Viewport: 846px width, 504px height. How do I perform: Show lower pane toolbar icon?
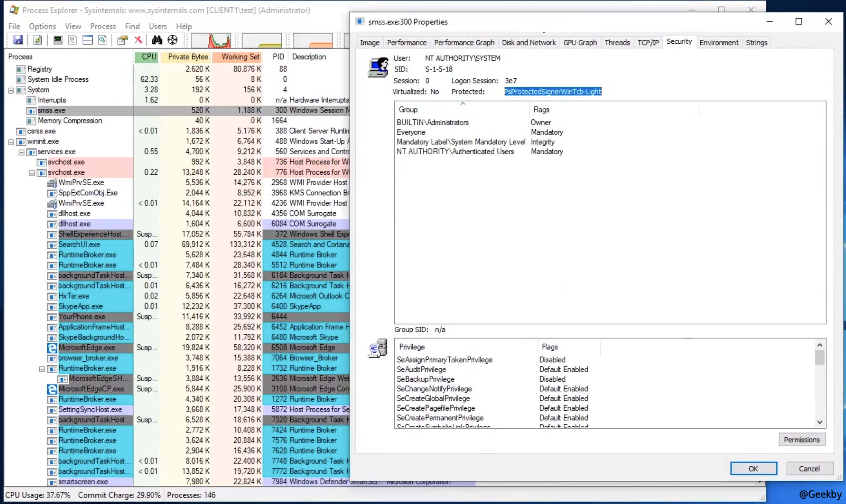(88, 40)
